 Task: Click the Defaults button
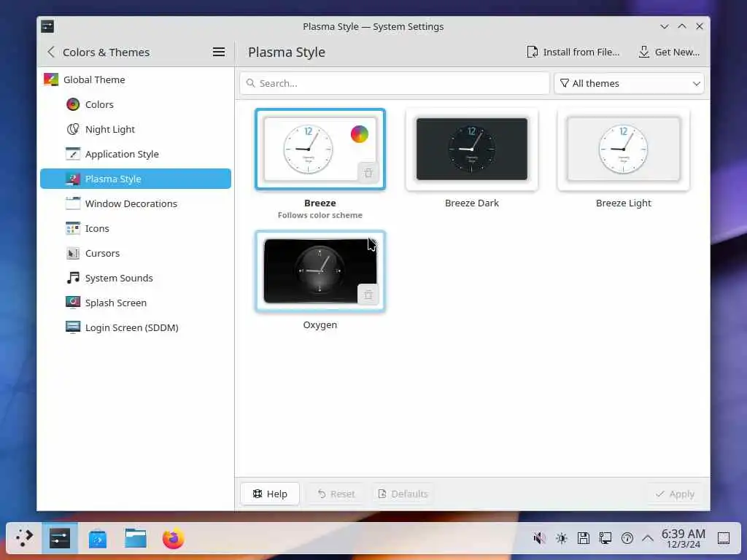point(403,494)
